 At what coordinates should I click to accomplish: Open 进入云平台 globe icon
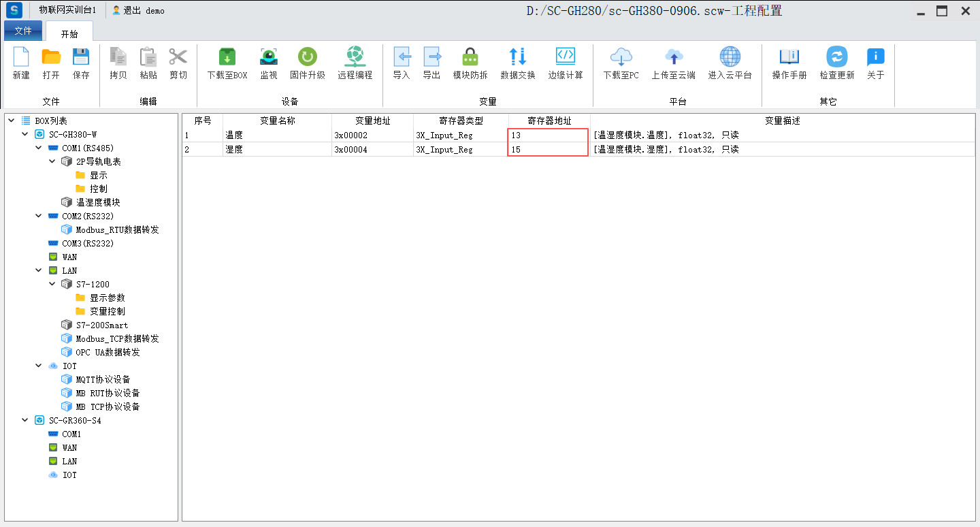coord(730,57)
